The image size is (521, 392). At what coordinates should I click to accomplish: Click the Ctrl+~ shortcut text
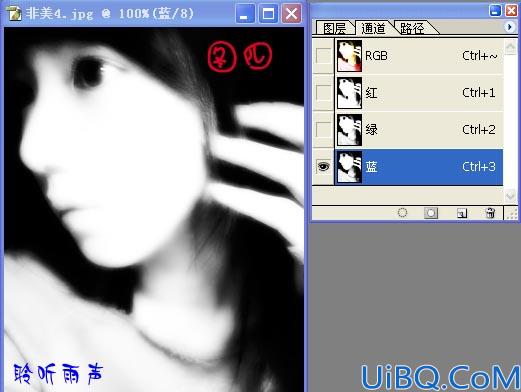click(x=480, y=56)
